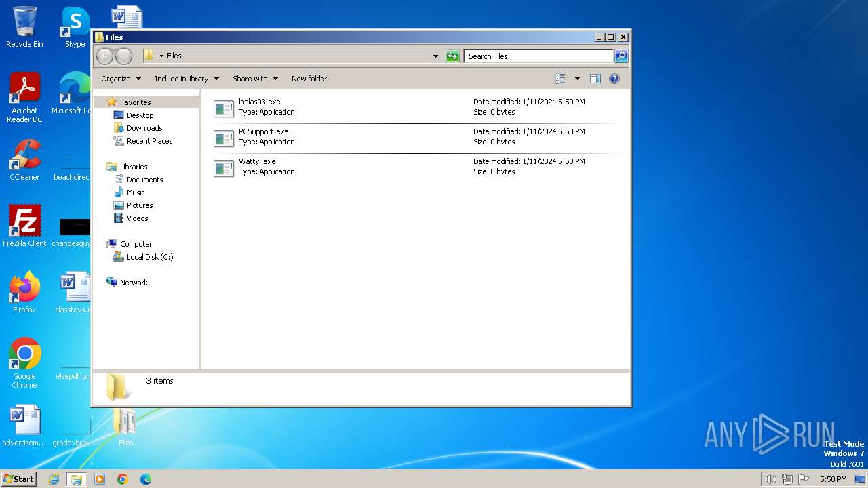Open Local Disk (C:)

pos(149,257)
